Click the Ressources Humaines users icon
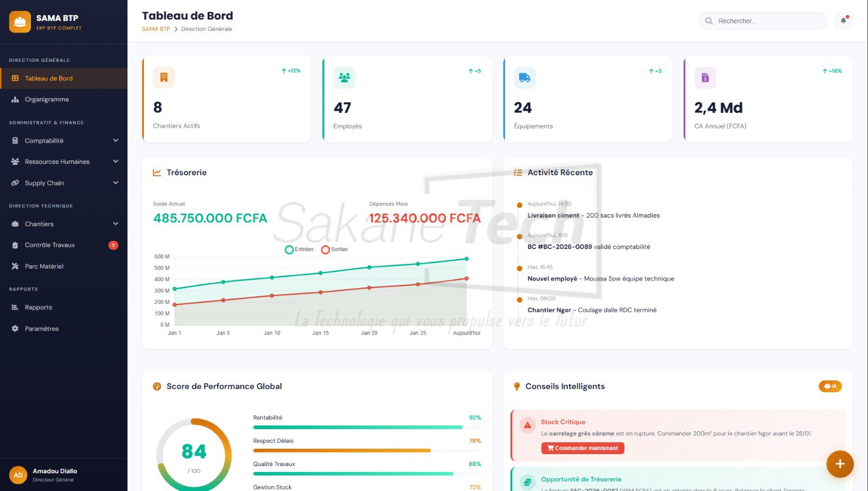This screenshot has width=868, height=491. pyautogui.click(x=15, y=162)
